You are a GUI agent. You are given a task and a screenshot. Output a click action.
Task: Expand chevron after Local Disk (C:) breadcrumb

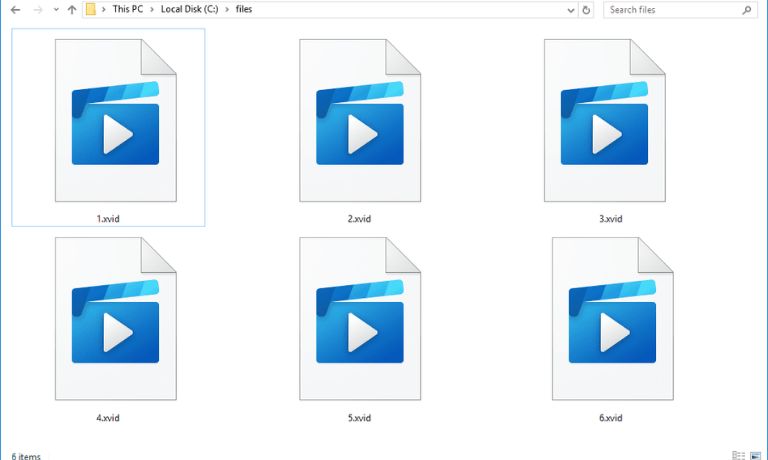[227, 9]
